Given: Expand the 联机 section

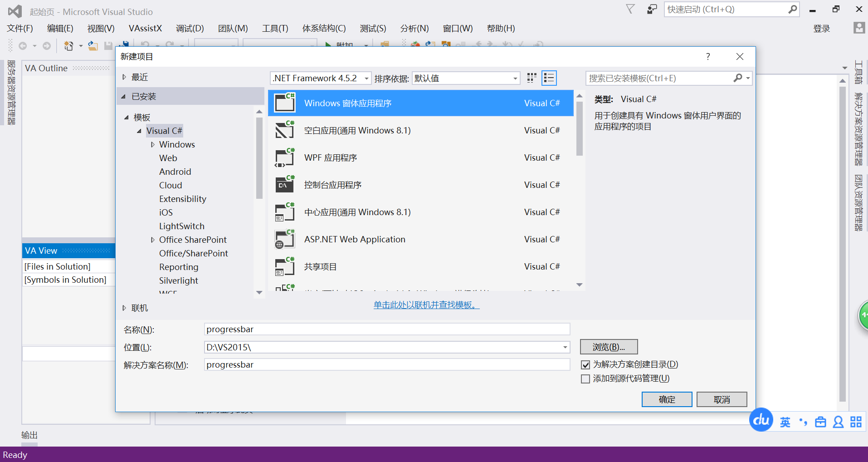Looking at the screenshot, I should click(124, 308).
